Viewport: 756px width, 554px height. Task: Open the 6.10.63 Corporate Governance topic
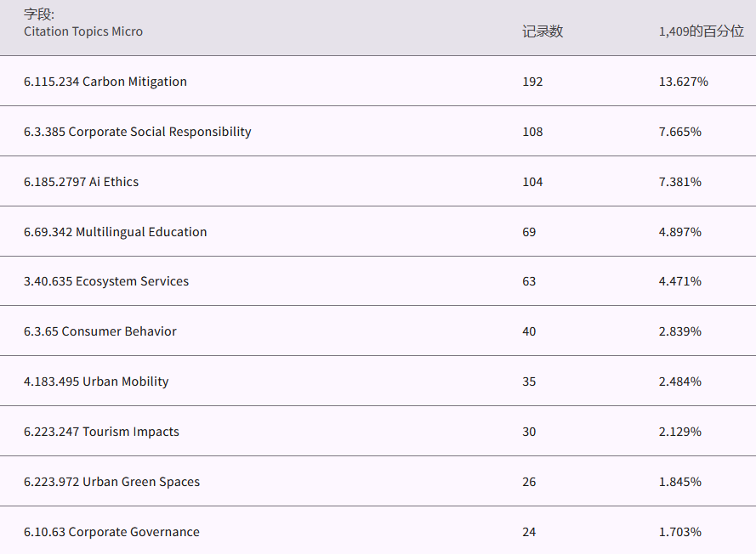coord(111,532)
